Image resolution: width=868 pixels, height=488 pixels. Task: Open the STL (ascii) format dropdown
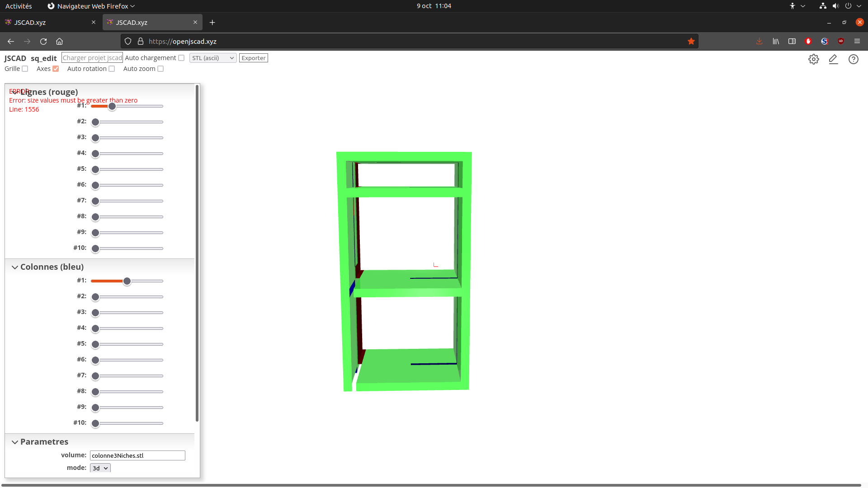tap(212, 58)
